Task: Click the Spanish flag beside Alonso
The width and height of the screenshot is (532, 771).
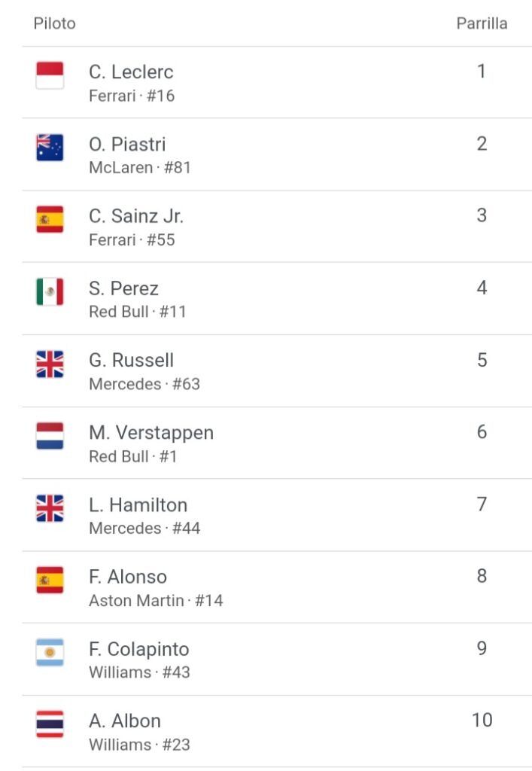Action: click(x=50, y=581)
